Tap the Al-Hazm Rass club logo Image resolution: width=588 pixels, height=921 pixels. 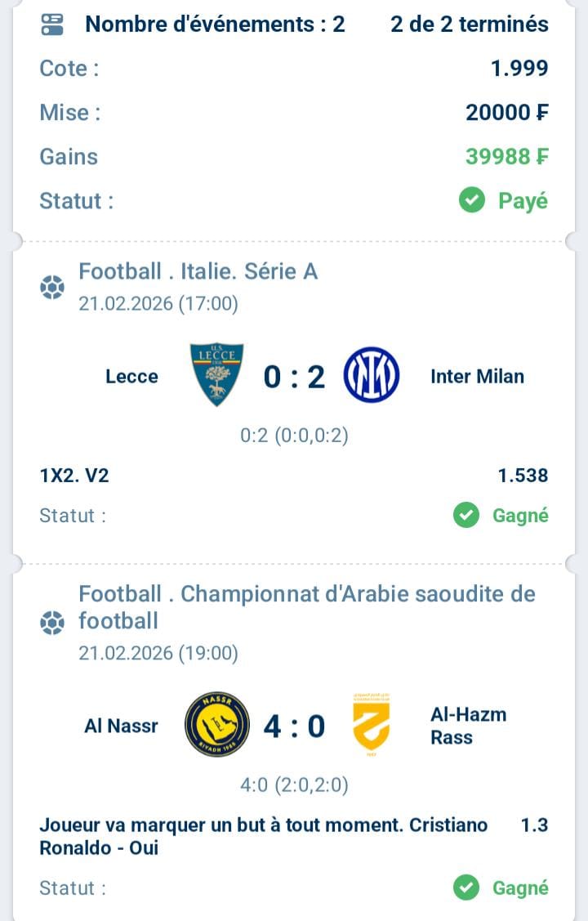(371, 725)
